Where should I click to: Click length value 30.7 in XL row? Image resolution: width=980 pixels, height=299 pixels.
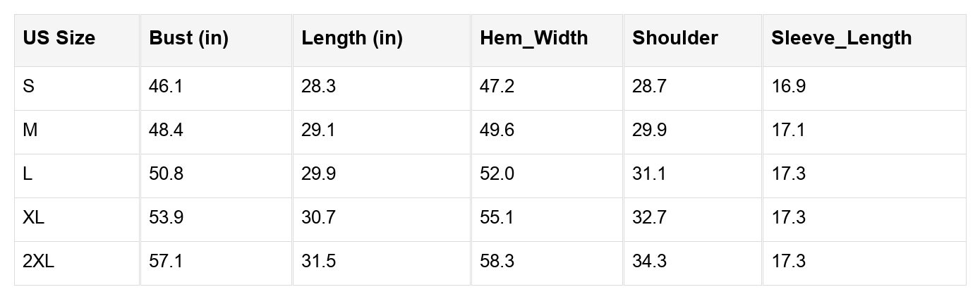pyautogui.click(x=318, y=218)
